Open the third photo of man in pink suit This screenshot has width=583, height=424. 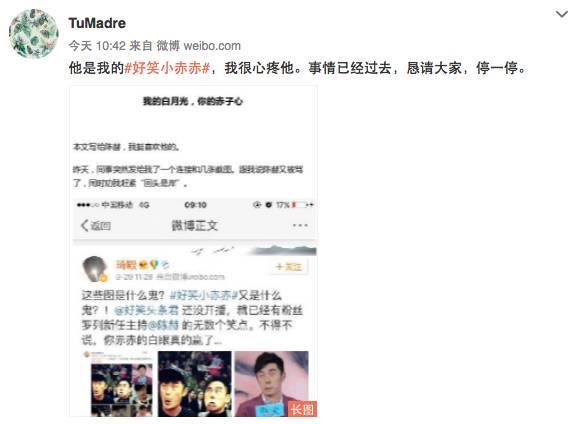click(271, 384)
